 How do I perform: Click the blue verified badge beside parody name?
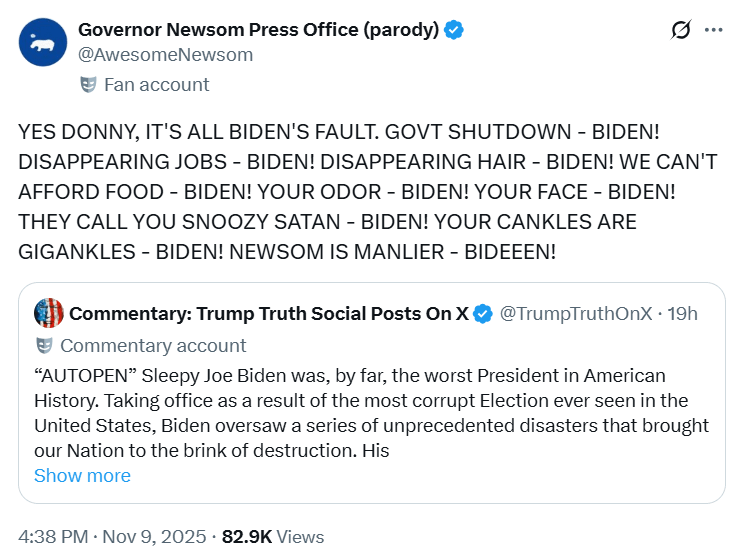click(454, 29)
